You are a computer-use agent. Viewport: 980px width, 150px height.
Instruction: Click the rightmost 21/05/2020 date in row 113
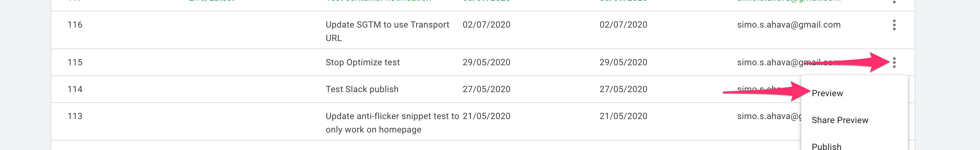pos(623,116)
